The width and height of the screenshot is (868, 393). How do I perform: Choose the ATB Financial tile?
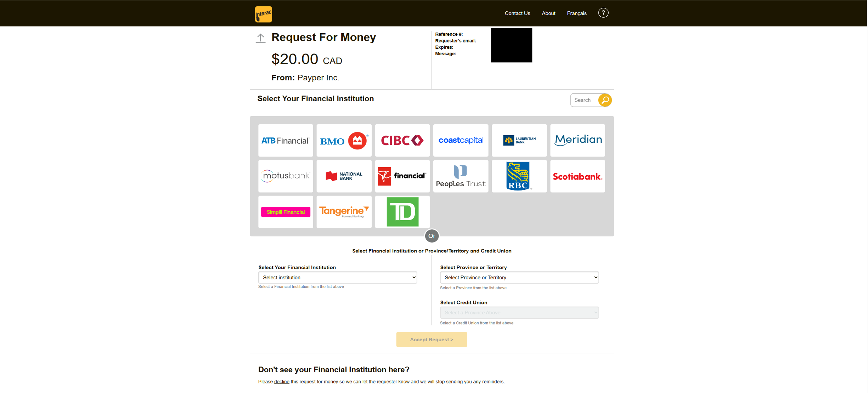click(x=286, y=141)
